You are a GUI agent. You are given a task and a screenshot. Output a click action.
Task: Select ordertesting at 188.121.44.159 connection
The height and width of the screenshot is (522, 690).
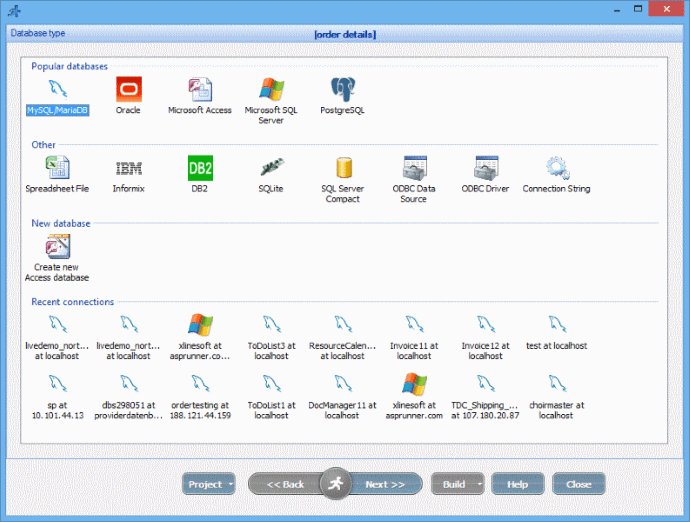click(200, 397)
